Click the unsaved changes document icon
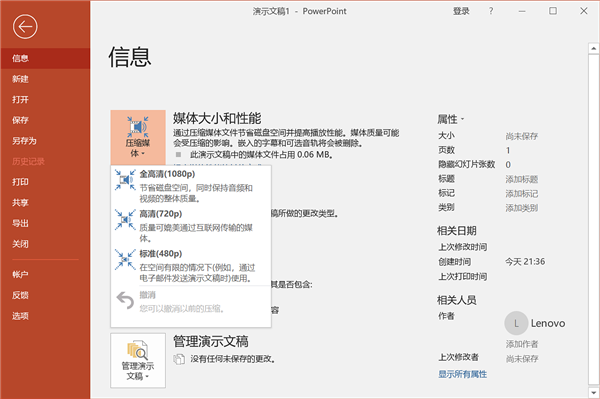Viewport: 600px width, 399px height. (179, 359)
